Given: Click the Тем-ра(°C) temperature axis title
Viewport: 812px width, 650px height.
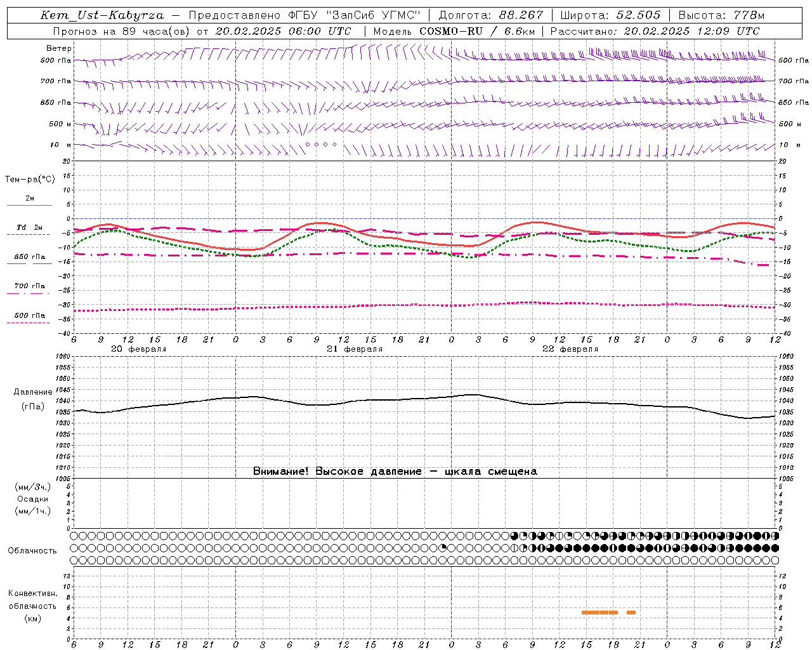Looking at the screenshot, I should [30, 180].
